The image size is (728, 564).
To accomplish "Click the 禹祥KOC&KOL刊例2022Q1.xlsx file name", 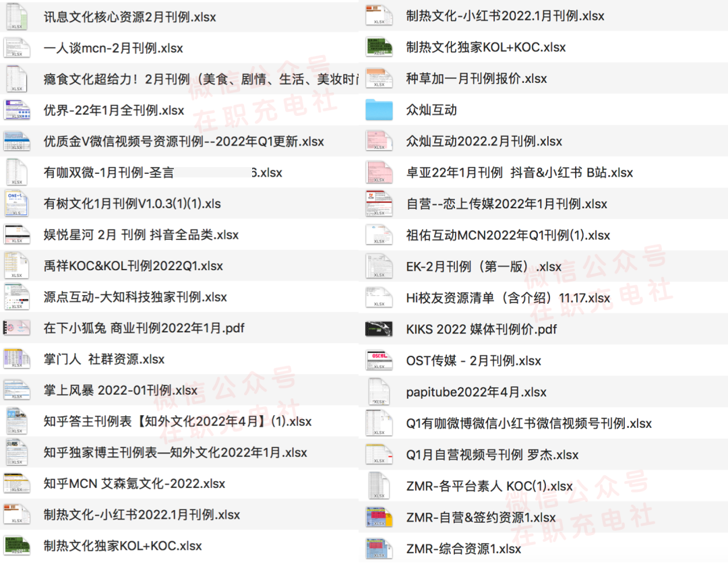I will 133,266.
